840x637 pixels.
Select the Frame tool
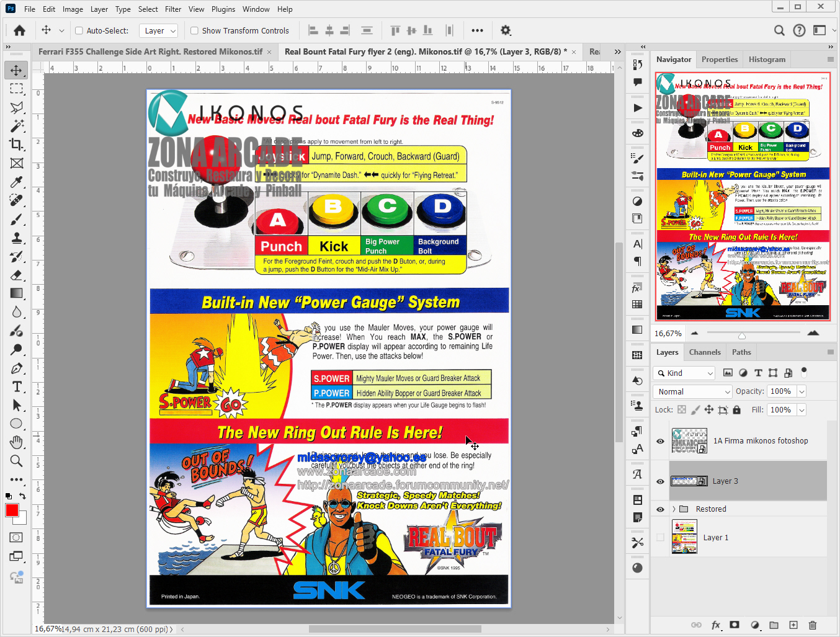coord(17,163)
